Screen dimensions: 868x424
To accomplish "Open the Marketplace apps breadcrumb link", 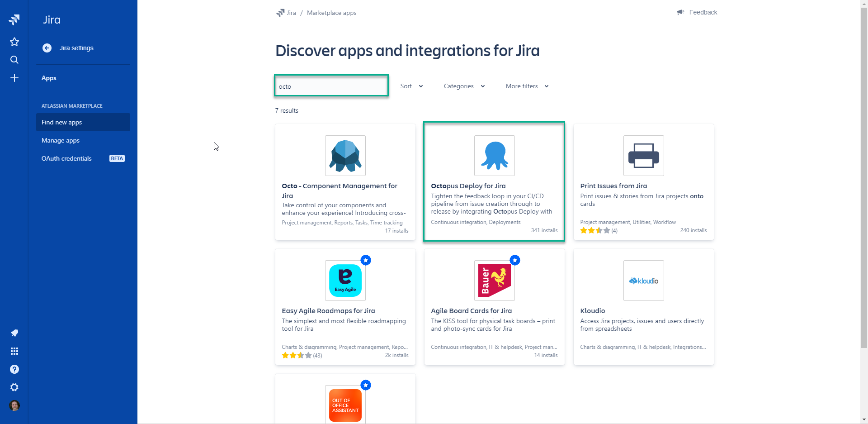I will pyautogui.click(x=331, y=13).
